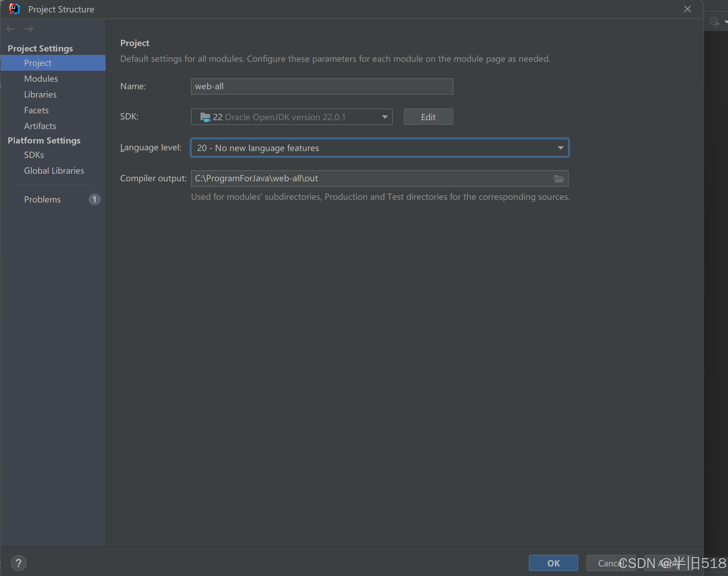Click the Edit SDK button
The image size is (728, 576).
click(428, 117)
